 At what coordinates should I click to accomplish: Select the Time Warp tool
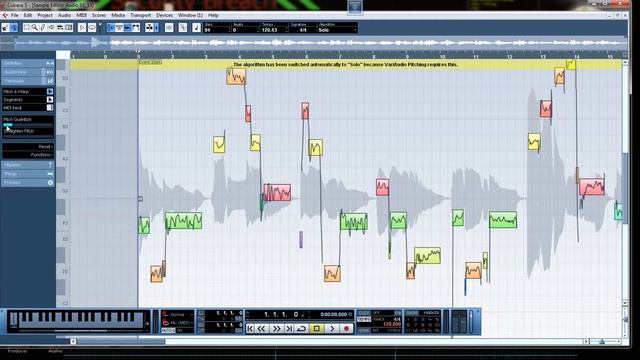click(69, 28)
